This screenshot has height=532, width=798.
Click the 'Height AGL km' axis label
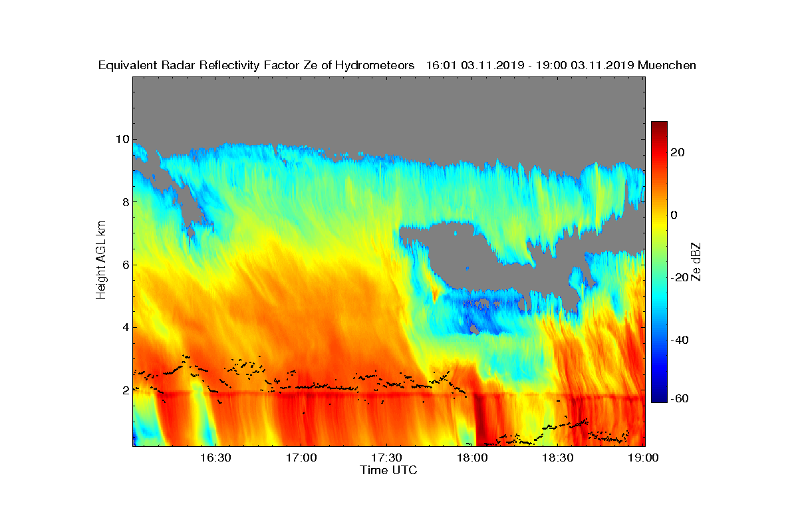(102, 260)
